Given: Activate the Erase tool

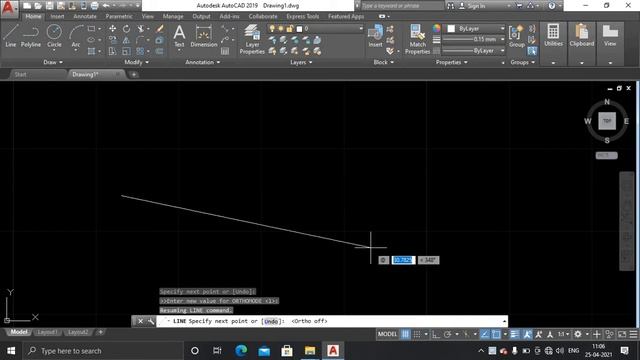Looking at the screenshot, I should (x=160, y=29).
